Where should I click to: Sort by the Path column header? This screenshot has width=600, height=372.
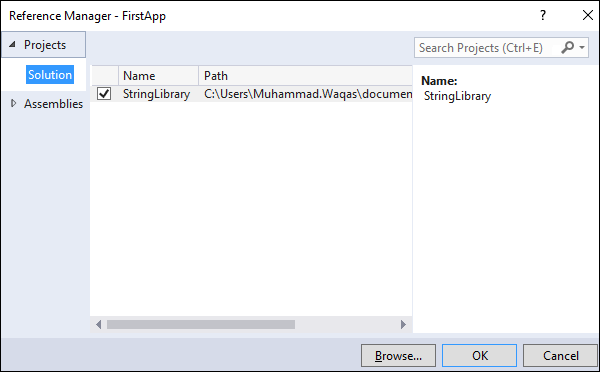[305, 76]
